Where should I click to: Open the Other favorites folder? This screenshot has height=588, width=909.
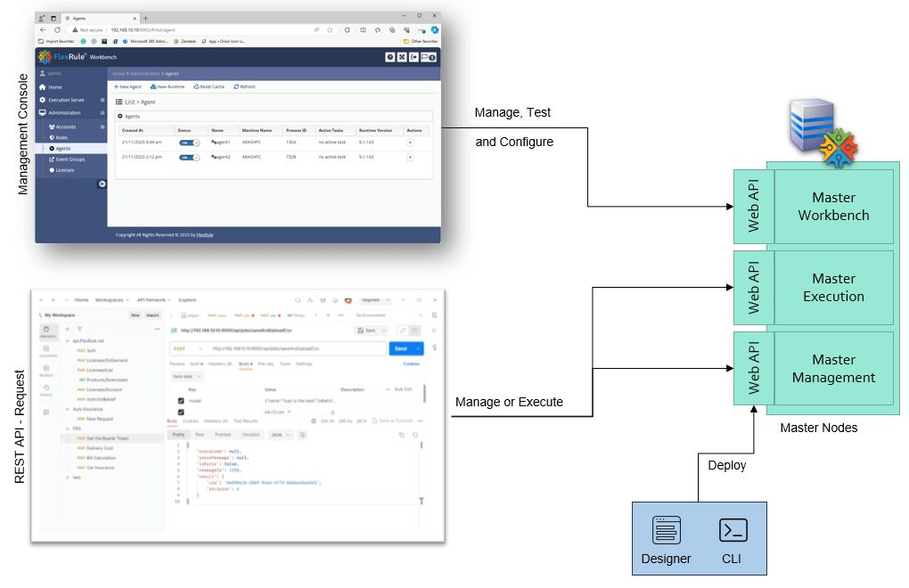pos(421,41)
